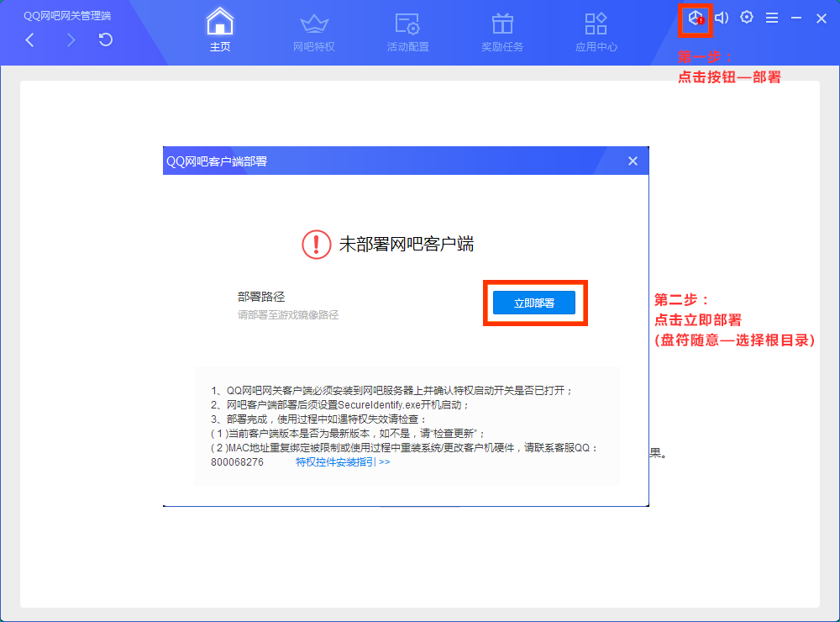Click the 未部署网吧客户端 heading text
The height and width of the screenshot is (622, 840).
pyautogui.click(x=407, y=245)
